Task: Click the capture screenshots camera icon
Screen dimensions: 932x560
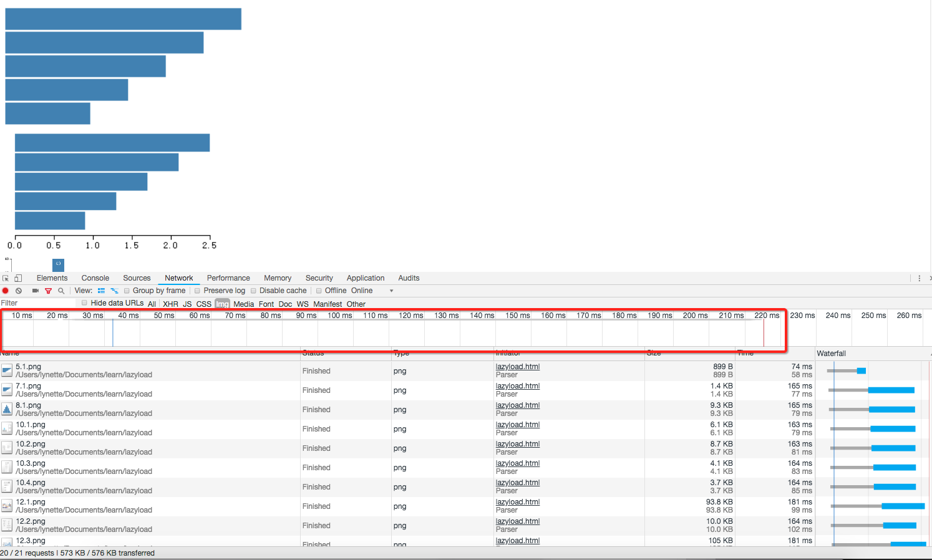Action: pos(36,291)
